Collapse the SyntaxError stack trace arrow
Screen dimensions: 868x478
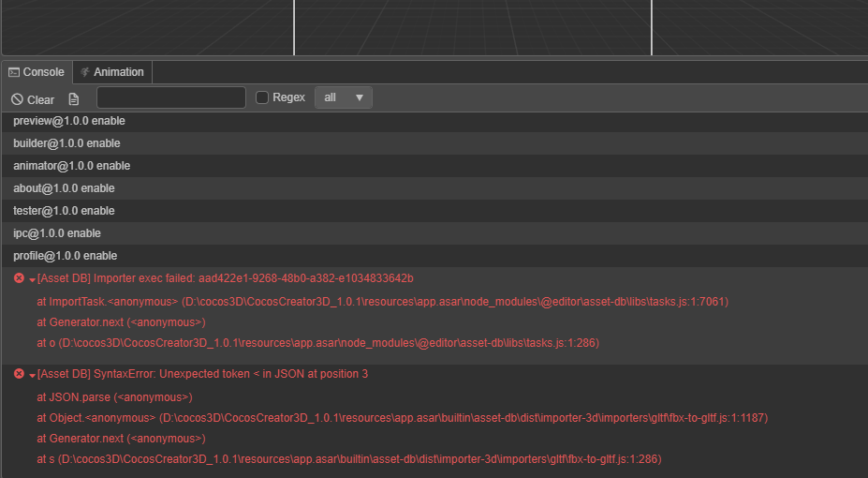coord(32,375)
